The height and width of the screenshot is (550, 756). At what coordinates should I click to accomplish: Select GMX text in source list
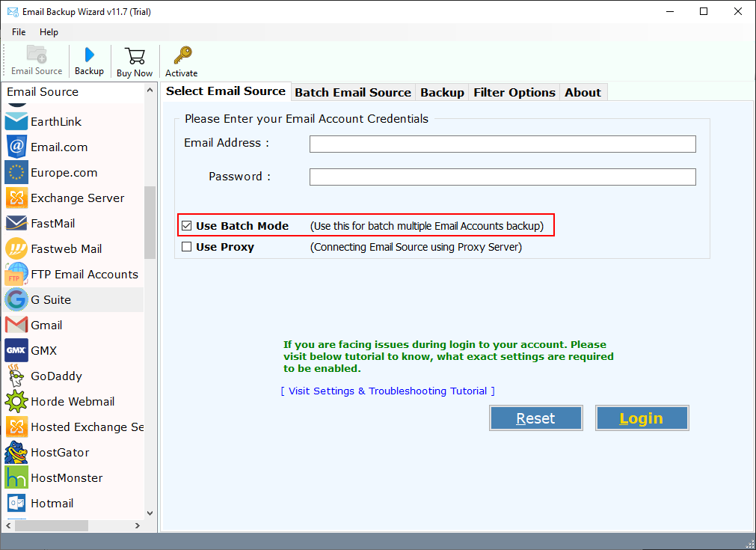pyautogui.click(x=44, y=351)
